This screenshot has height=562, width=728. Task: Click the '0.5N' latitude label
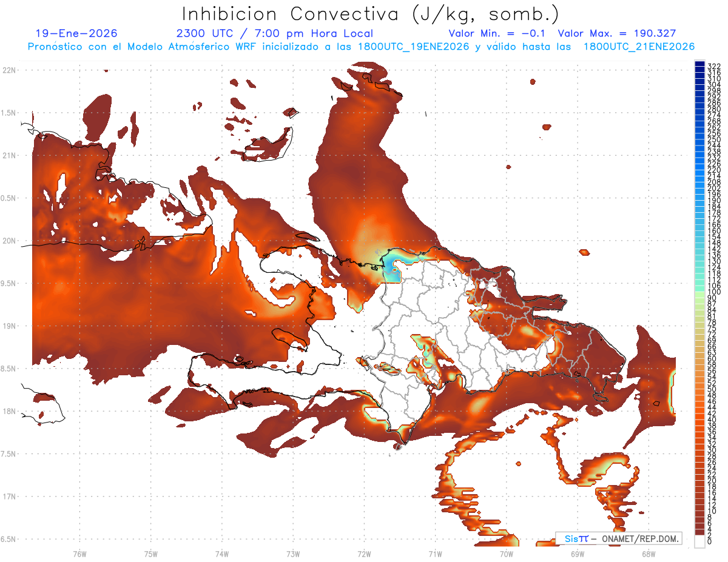pos(8,198)
